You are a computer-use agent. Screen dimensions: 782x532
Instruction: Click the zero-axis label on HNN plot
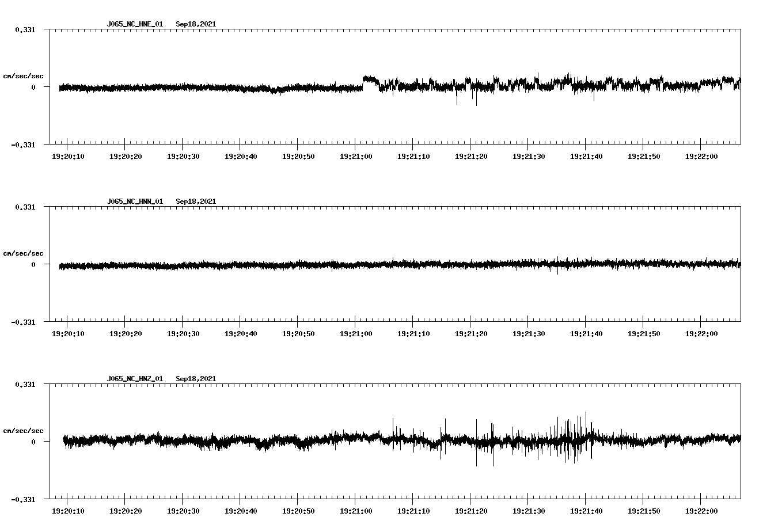33,264
